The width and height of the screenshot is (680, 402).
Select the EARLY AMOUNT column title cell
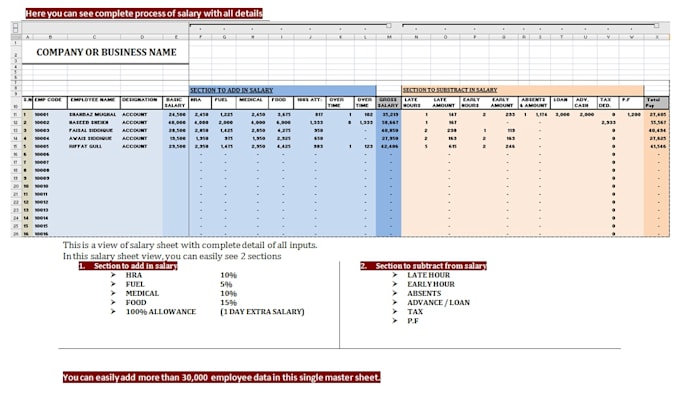tap(503, 103)
